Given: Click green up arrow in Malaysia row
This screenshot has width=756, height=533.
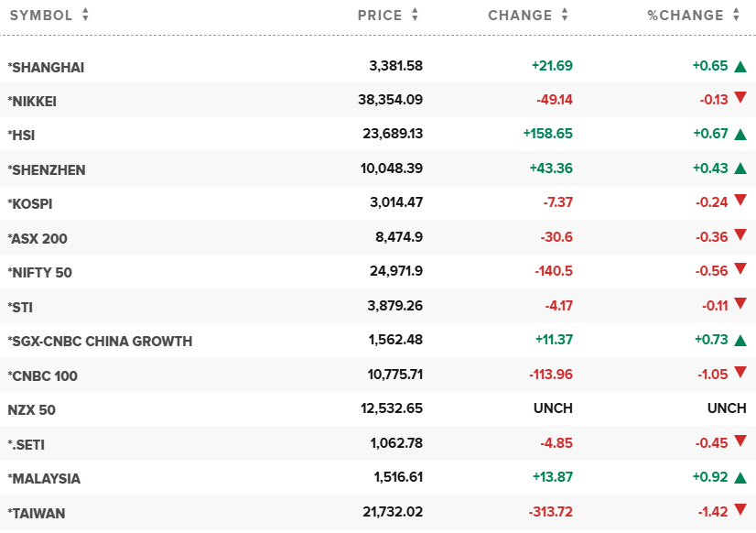Looking at the screenshot, I should (x=740, y=478).
